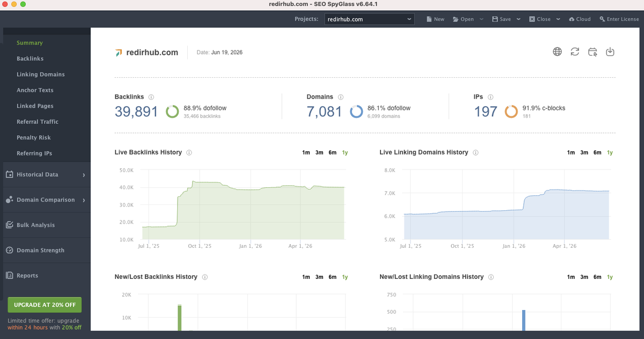Click the refresh project data icon
The height and width of the screenshot is (339, 644).
575,51
